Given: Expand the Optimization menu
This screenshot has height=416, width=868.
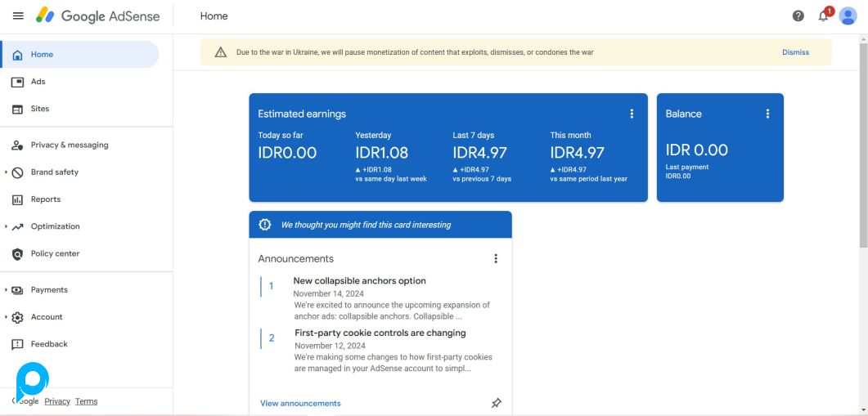Looking at the screenshot, I should 7,226.
